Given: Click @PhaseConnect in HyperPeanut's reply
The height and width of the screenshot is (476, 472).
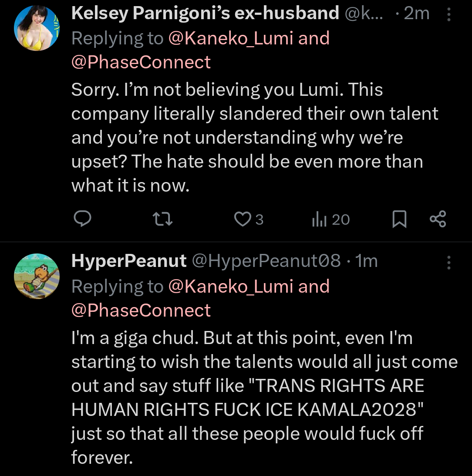Looking at the screenshot, I should coord(141,311).
